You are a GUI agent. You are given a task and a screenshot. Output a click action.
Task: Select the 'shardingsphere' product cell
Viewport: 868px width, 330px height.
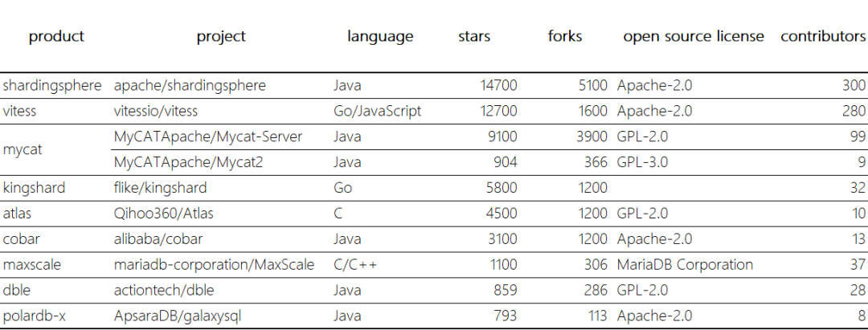pos(52,86)
